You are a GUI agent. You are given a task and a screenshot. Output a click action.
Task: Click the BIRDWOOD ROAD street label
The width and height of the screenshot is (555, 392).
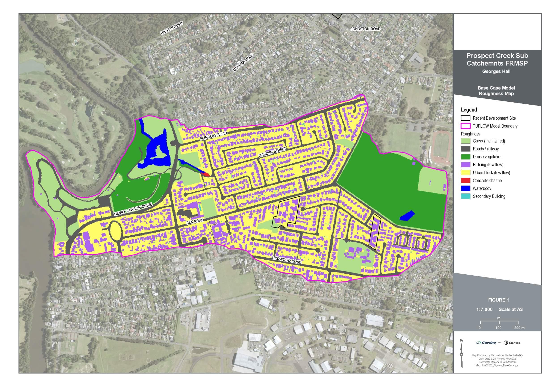point(286,260)
